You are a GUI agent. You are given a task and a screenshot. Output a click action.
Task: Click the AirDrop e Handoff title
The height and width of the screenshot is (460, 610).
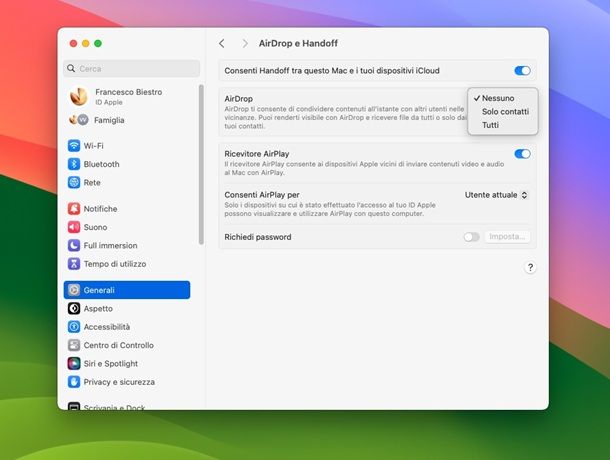pos(298,43)
